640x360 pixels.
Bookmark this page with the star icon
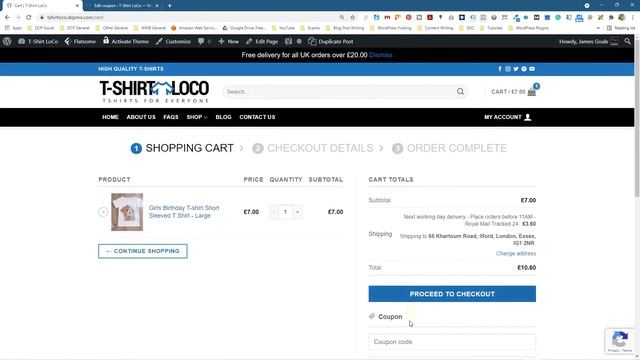tap(353, 18)
